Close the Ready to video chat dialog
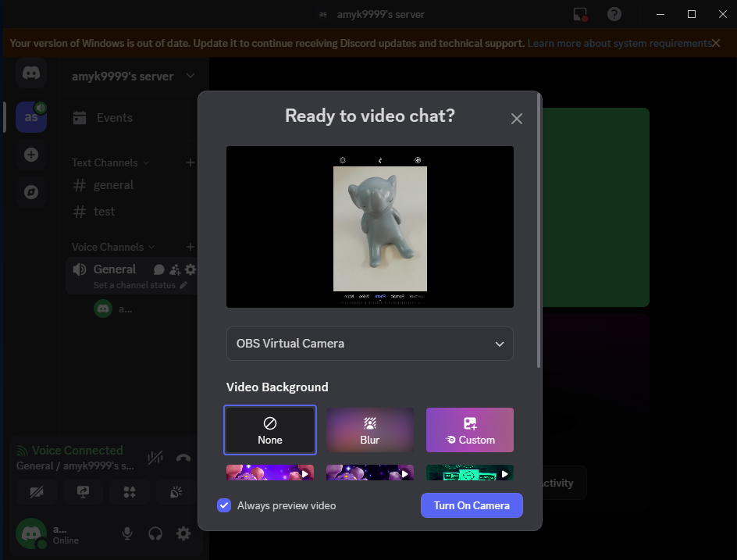Screen dimensions: 737x560 click(517, 119)
